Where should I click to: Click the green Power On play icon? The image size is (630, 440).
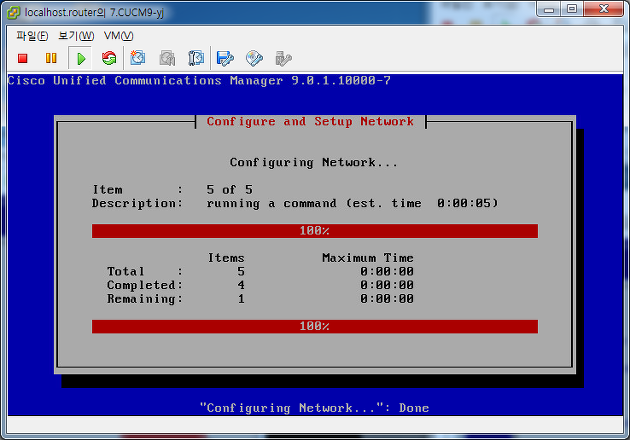coord(81,59)
